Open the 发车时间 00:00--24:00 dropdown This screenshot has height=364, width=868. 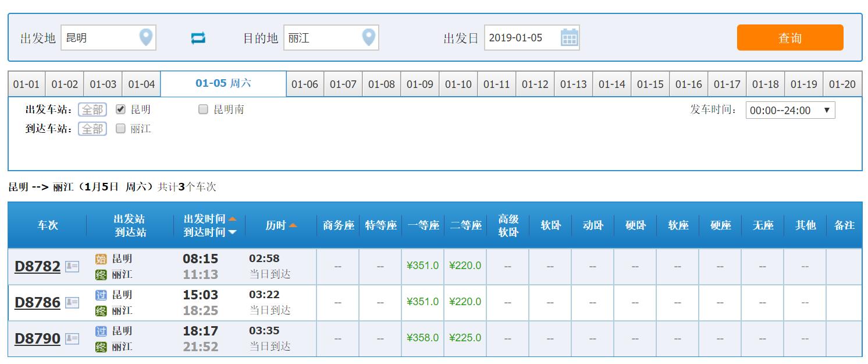(x=790, y=110)
